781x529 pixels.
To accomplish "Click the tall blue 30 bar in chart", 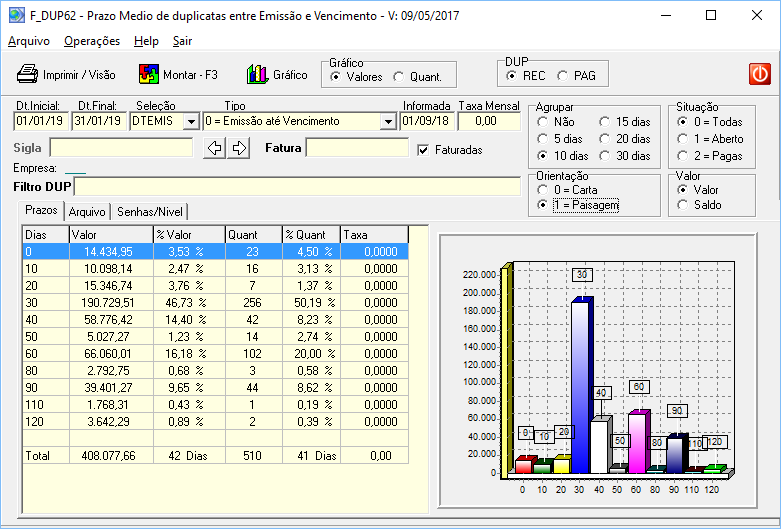I will (x=580, y=386).
